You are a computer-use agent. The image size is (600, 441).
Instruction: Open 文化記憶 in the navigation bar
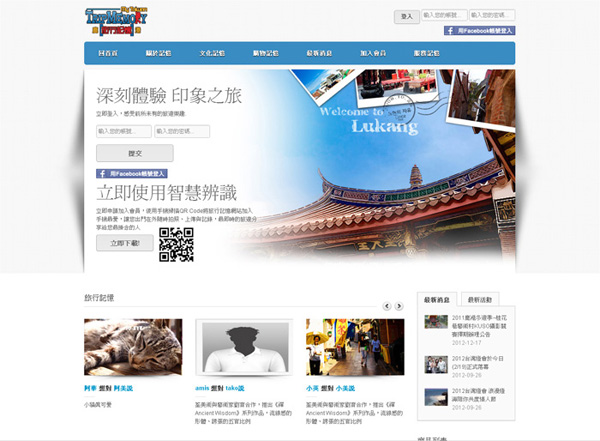point(213,53)
